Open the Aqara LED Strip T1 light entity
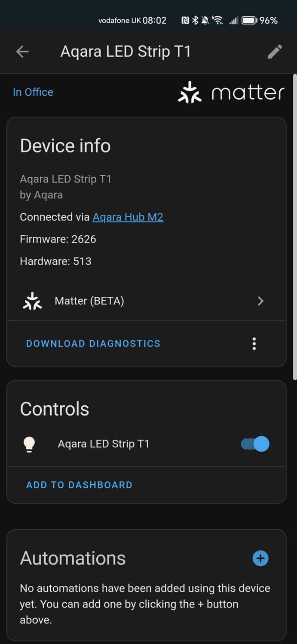Viewport: 297px width, 644px height. tap(104, 444)
